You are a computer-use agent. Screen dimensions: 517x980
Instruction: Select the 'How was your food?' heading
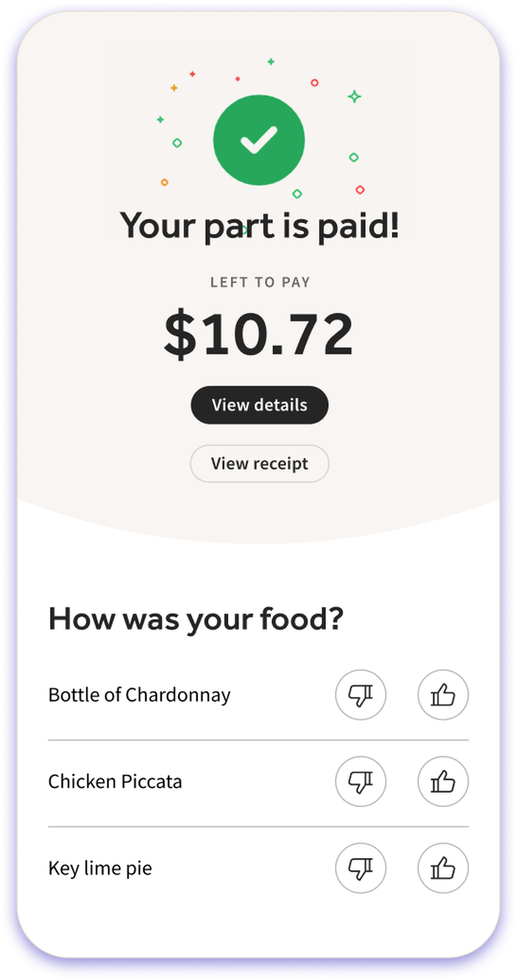[x=196, y=619]
